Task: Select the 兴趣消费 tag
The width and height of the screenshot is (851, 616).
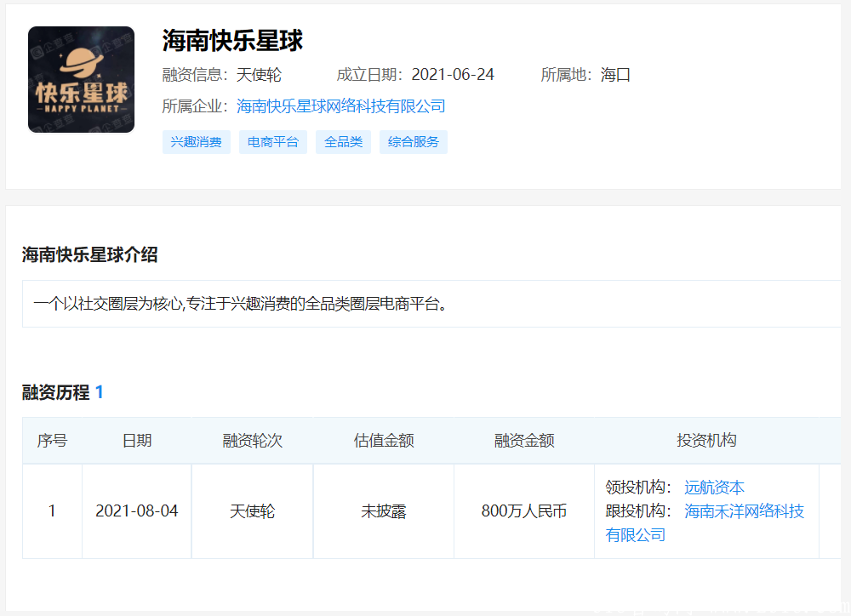Action: (197, 142)
